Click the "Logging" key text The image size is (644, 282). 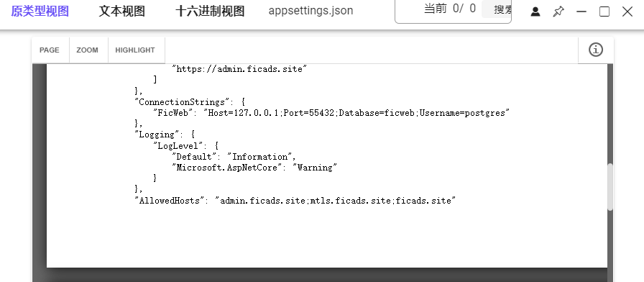(157, 135)
